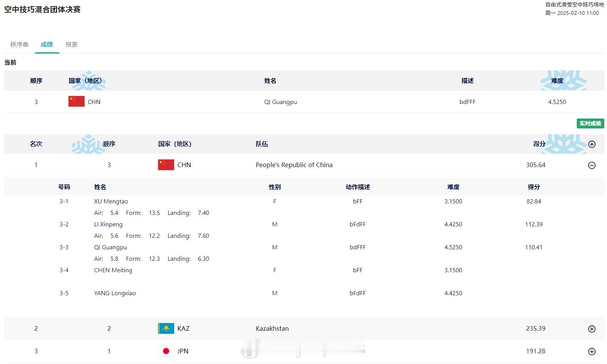The height and width of the screenshot is (364, 607).
Task: Click Form value 12.2 for LI Xinpeng
Action: [x=154, y=236]
